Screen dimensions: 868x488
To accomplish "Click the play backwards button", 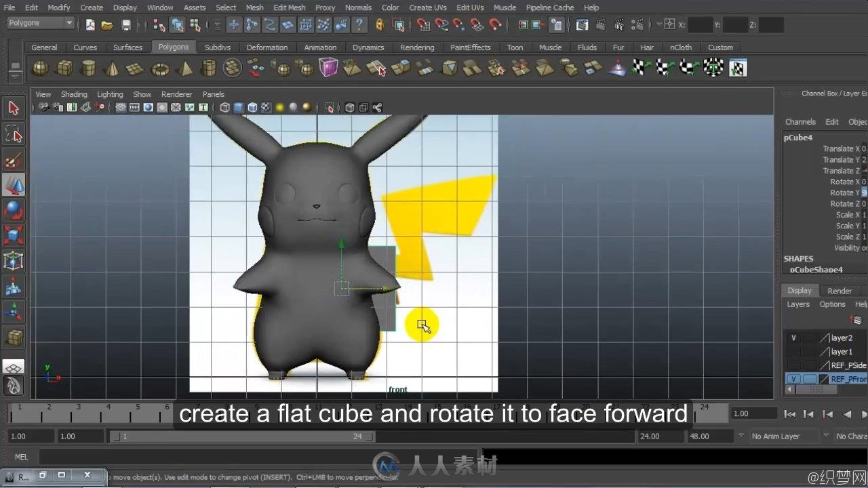I will [847, 413].
